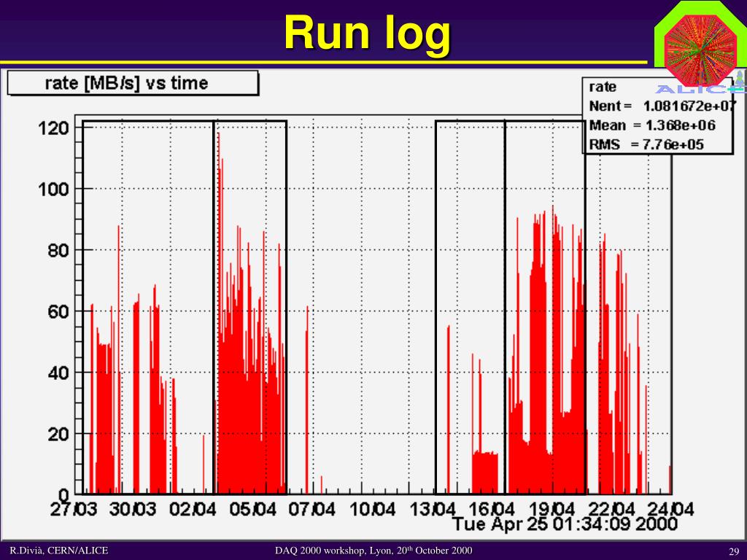
Task: Click the y-axis label 120
Action: 53,128
